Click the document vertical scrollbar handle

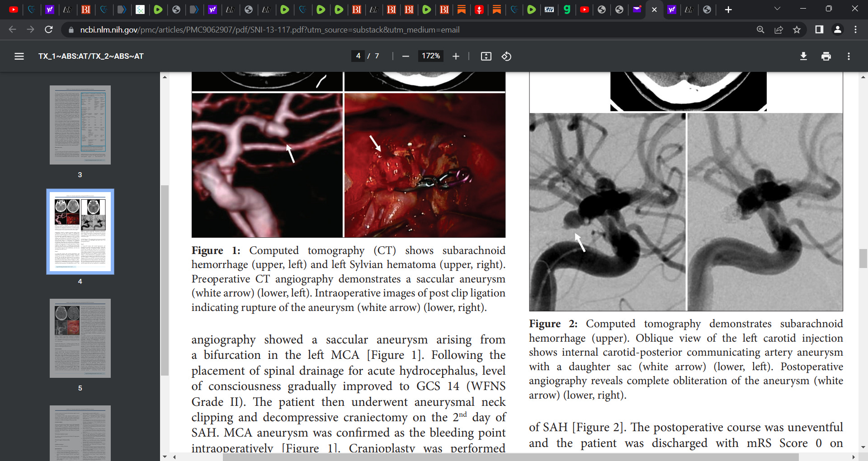(x=863, y=258)
